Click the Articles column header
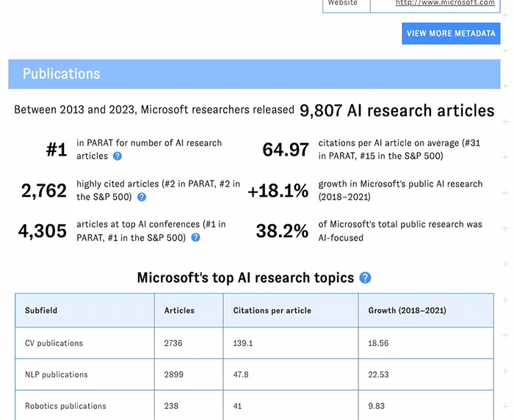This screenshot has height=420, width=514. [x=179, y=311]
